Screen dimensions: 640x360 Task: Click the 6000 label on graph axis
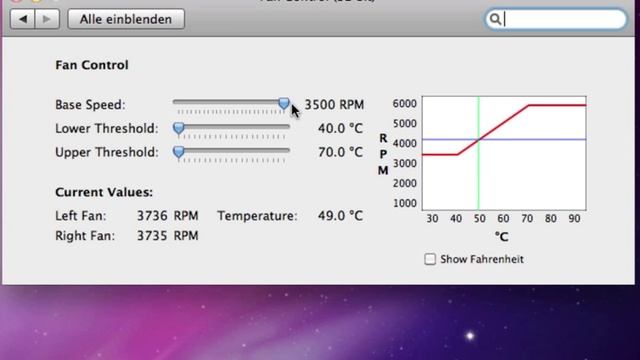404,104
